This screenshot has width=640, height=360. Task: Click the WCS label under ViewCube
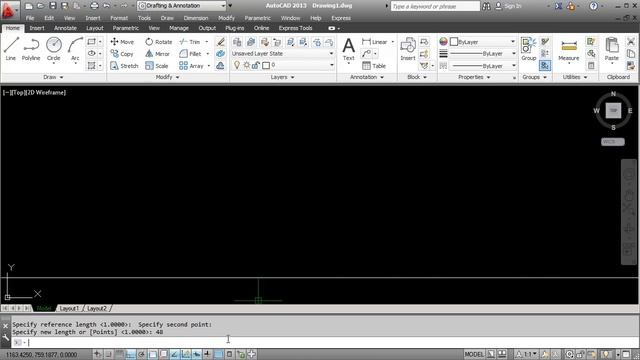pyautogui.click(x=613, y=142)
